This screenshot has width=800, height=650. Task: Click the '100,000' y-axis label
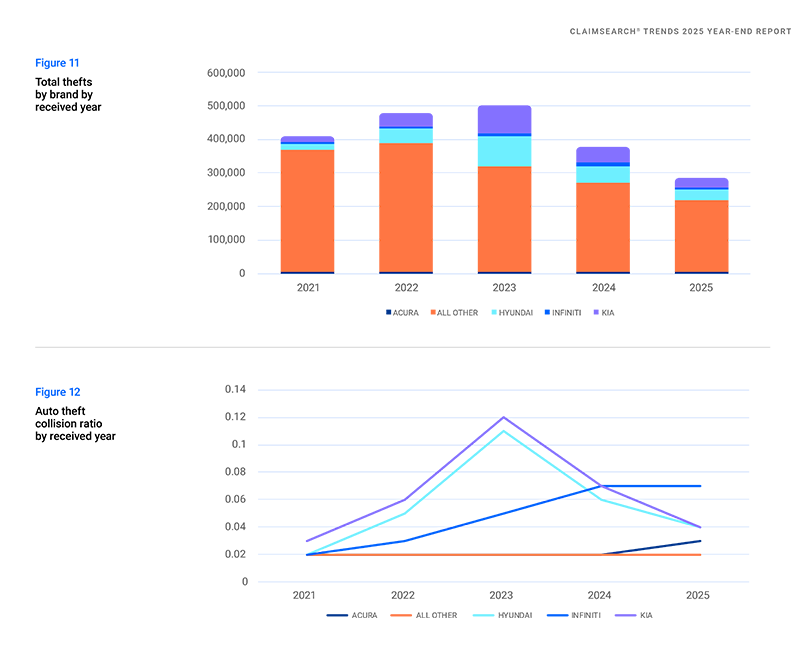226,239
